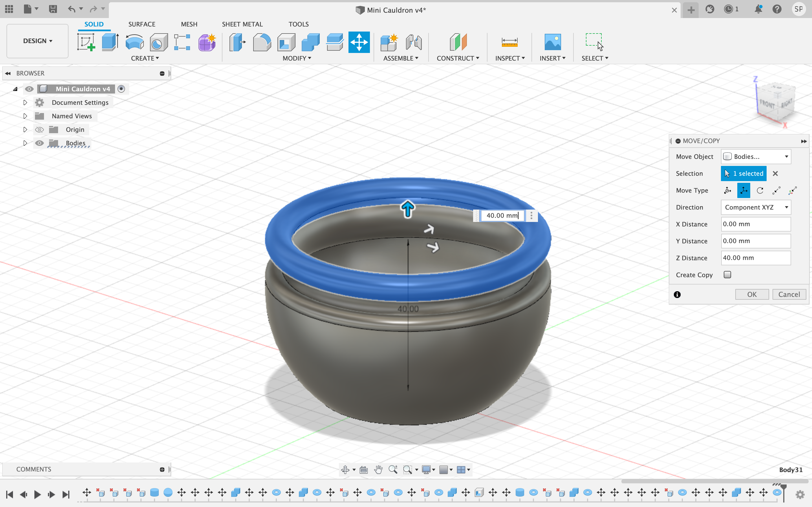Open the DESIGN workspace dropdown

(x=37, y=41)
